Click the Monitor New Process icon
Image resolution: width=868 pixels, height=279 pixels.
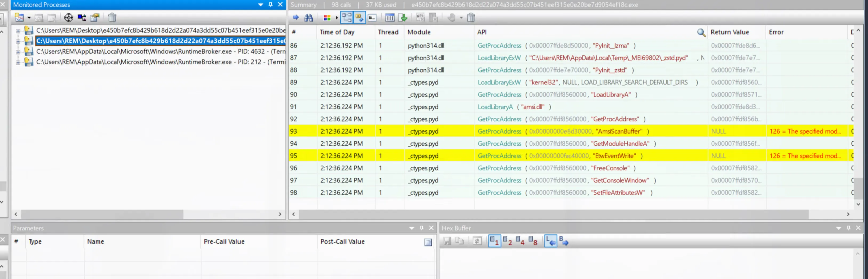pyautogui.click(x=19, y=18)
